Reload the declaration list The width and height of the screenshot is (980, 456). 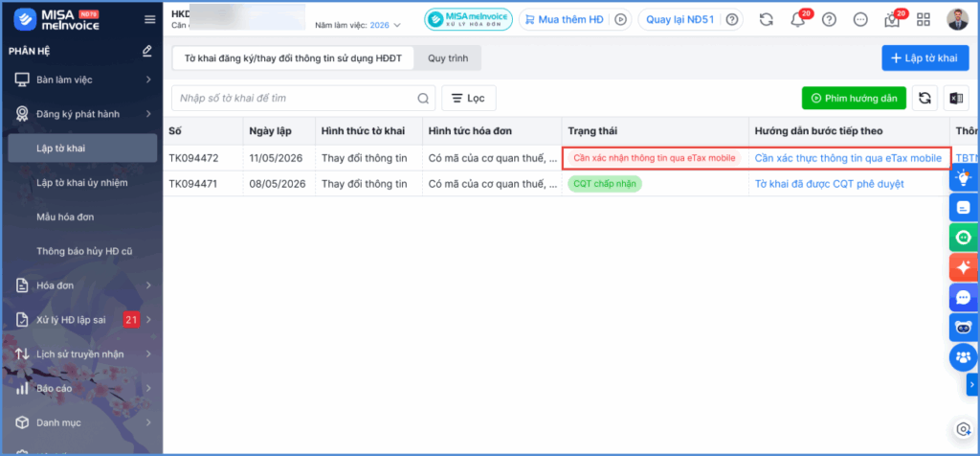click(x=925, y=99)
